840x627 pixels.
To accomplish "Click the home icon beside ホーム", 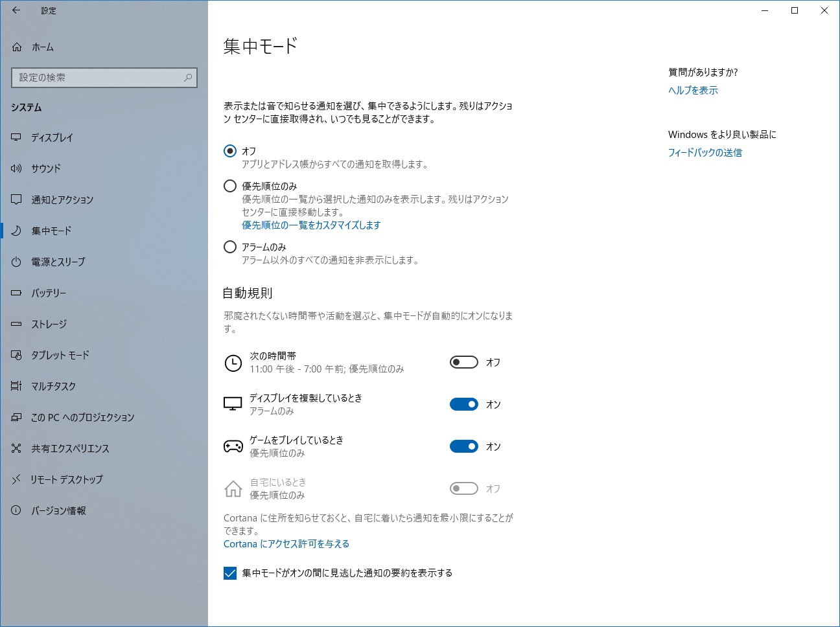I will point(17,47).
